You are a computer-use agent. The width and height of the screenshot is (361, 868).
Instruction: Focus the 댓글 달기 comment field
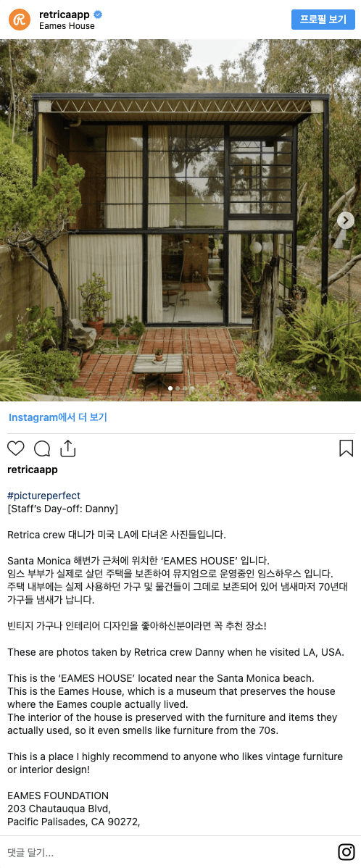166,851
